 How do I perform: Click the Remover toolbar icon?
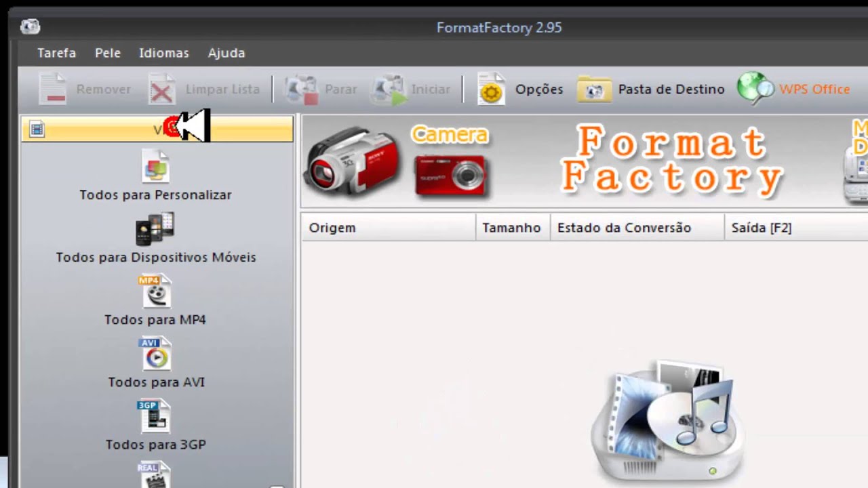point(52,89)
